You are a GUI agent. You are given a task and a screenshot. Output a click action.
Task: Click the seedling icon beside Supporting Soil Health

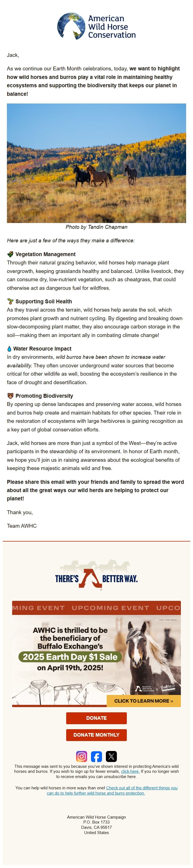tap(11, 301)
